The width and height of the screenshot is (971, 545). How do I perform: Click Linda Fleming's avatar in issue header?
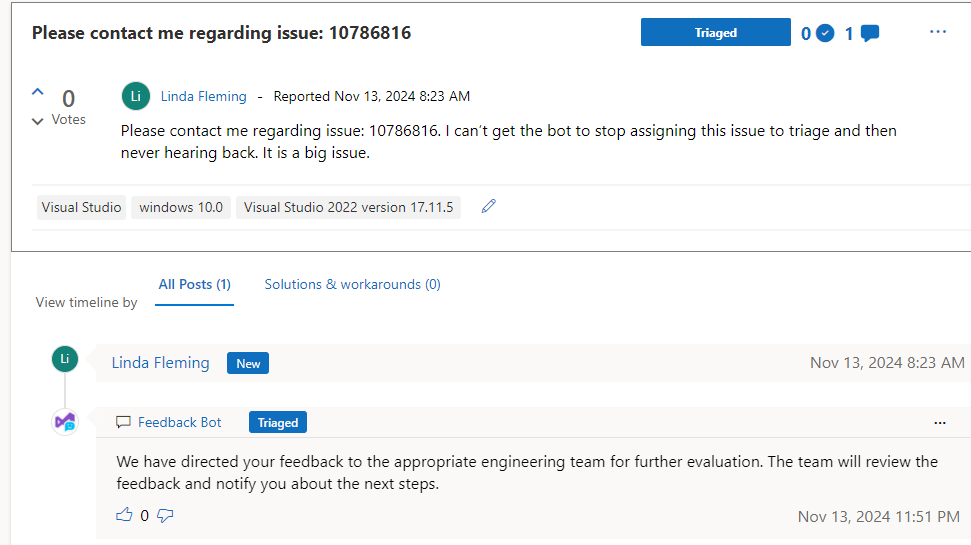136,96
